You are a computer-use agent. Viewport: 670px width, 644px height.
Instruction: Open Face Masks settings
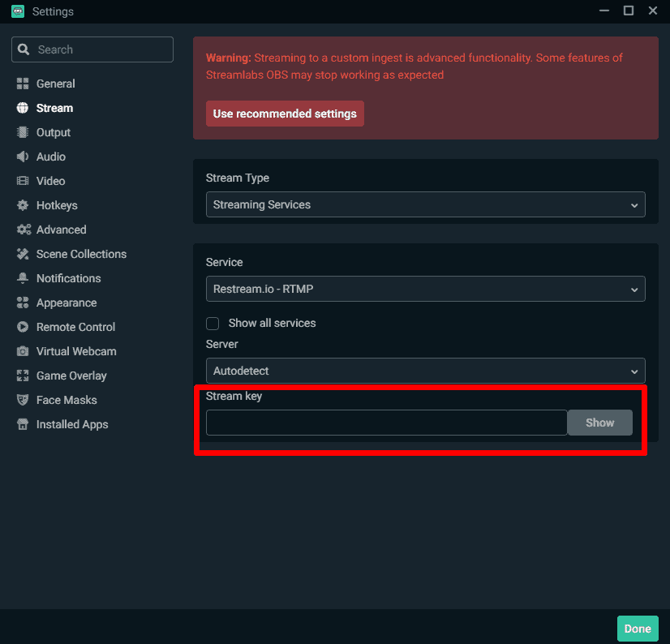click(x=67, y=401)
